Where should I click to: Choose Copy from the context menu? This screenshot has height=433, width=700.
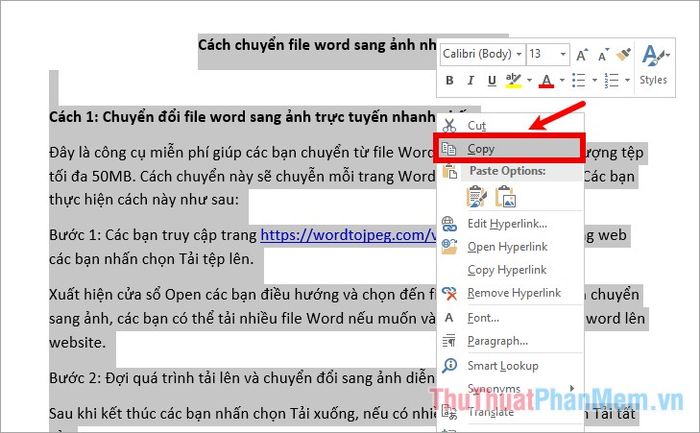(x=509, y=149)
